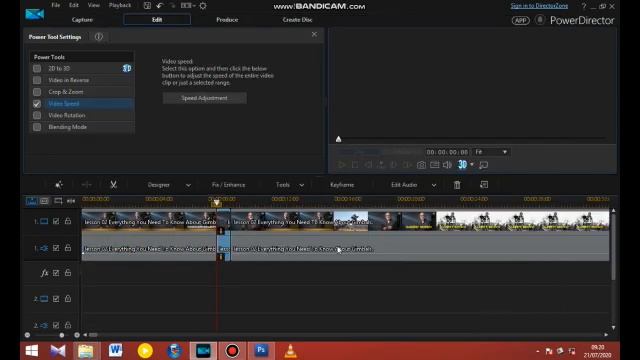Enable the Video in Reverse checkbox
Screen dimensions: 640x360
coord(37,80)
